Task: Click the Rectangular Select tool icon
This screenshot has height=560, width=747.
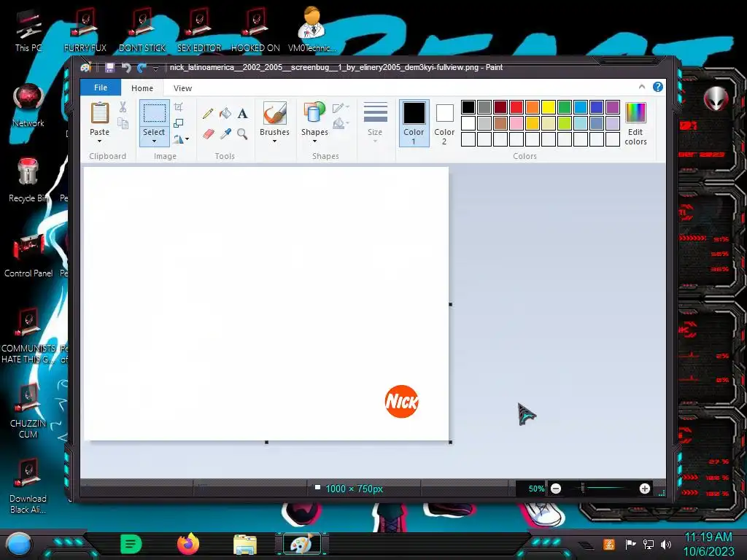Action: [155, 113]
